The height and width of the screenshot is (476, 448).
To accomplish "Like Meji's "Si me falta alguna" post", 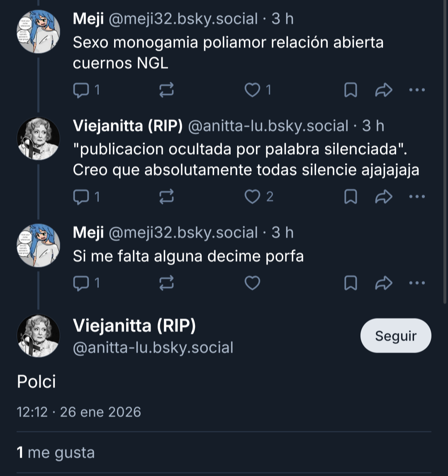I will tap(252, 283).
